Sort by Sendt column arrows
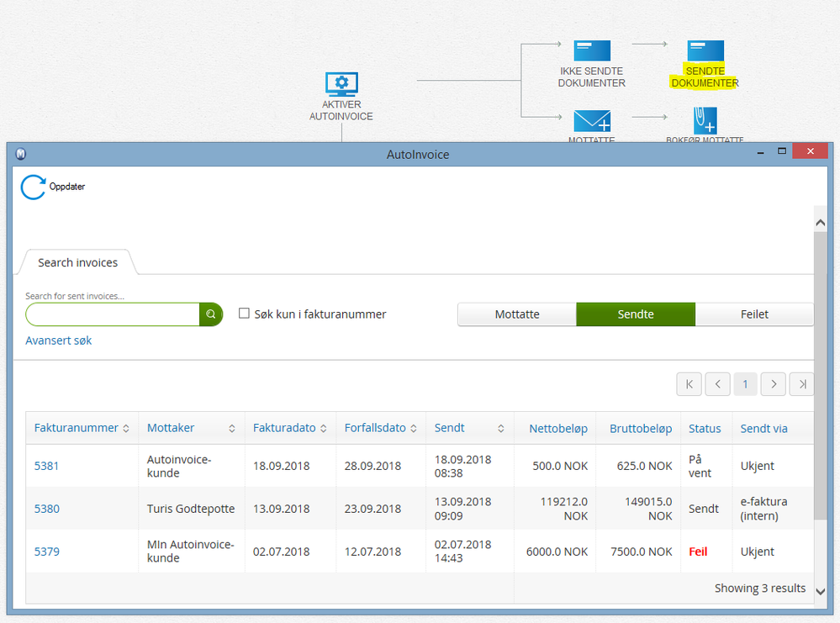Viewport: 840px width, 623px height. (501, 429)
